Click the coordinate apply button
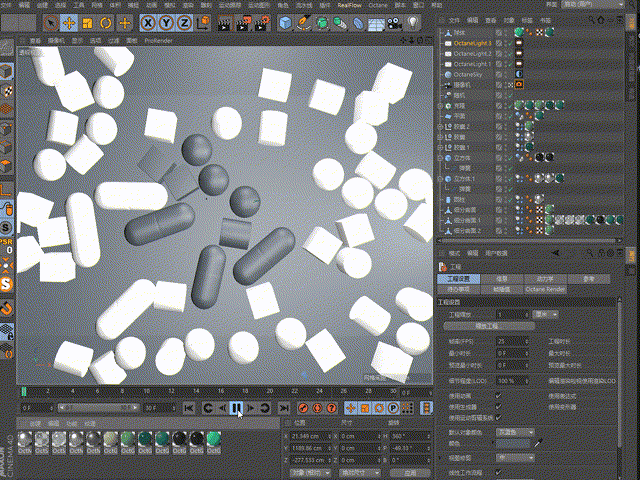640x480 pixels. coord(410,472)
